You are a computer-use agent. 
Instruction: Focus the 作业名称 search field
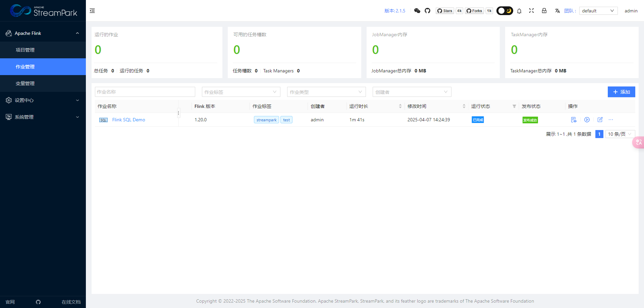point(145,92)
